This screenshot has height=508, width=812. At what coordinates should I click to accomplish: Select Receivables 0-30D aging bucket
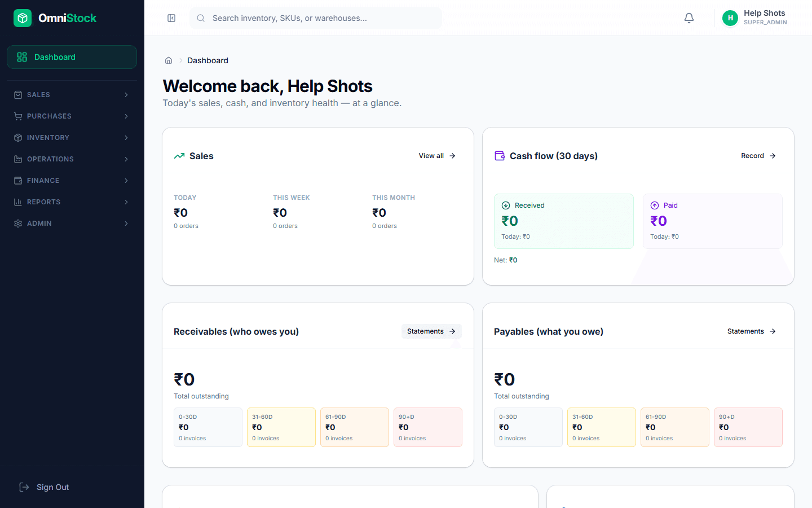pyautogui.click(x=208, y=427)
